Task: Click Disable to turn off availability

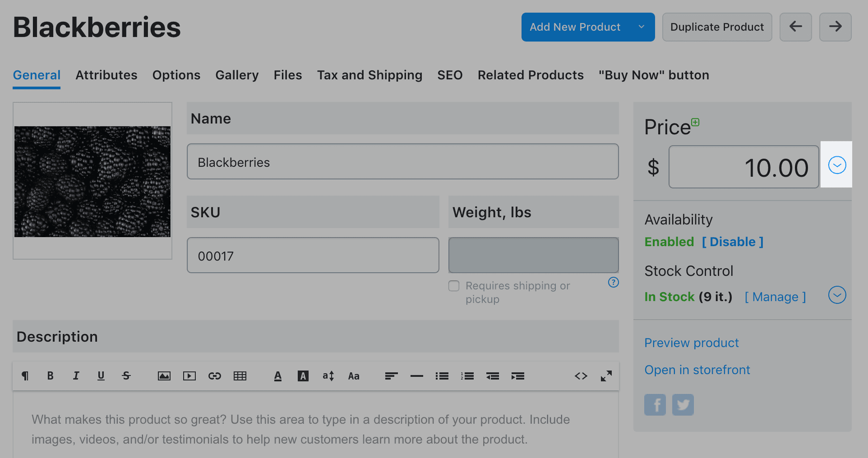Action: coord(732,242)
